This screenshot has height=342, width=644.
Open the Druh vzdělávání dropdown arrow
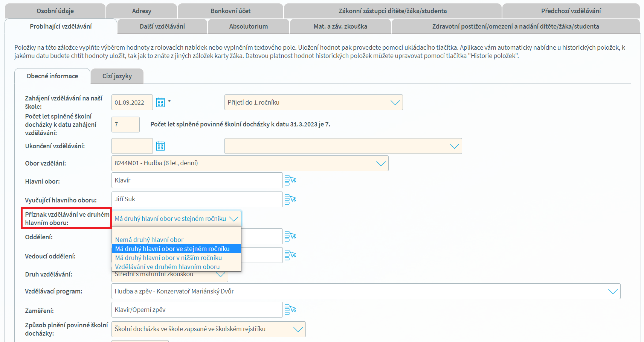tap(221, 275)
